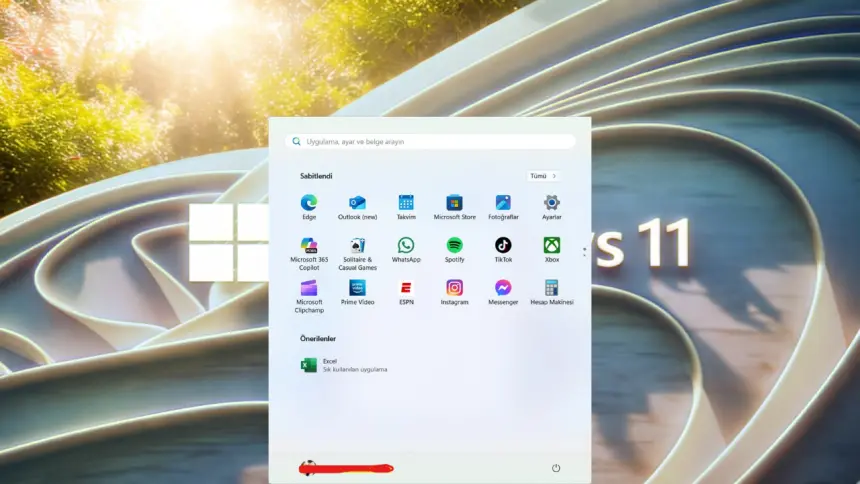Image resolution: width=860 pixels, height=484 pixels.
Task: Click the search magnifier icon
Action: point(296,142)
